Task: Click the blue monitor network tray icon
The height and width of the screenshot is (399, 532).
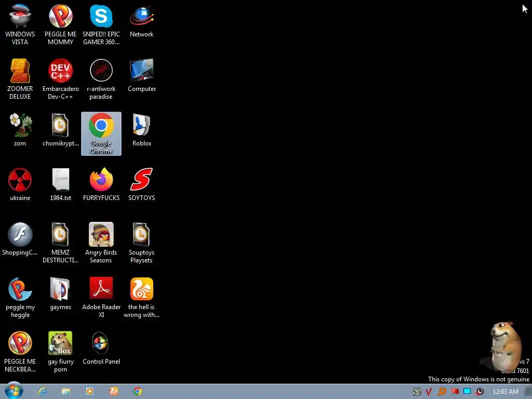Action: 467,392
